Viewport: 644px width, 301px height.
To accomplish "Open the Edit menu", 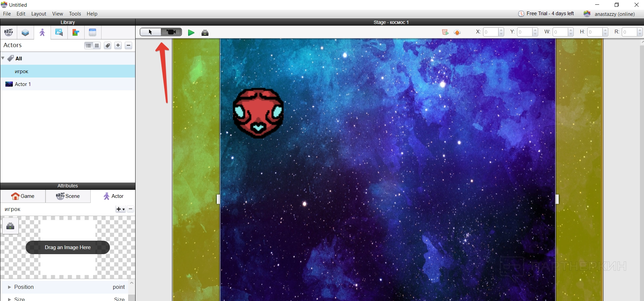I will point(21,14).
